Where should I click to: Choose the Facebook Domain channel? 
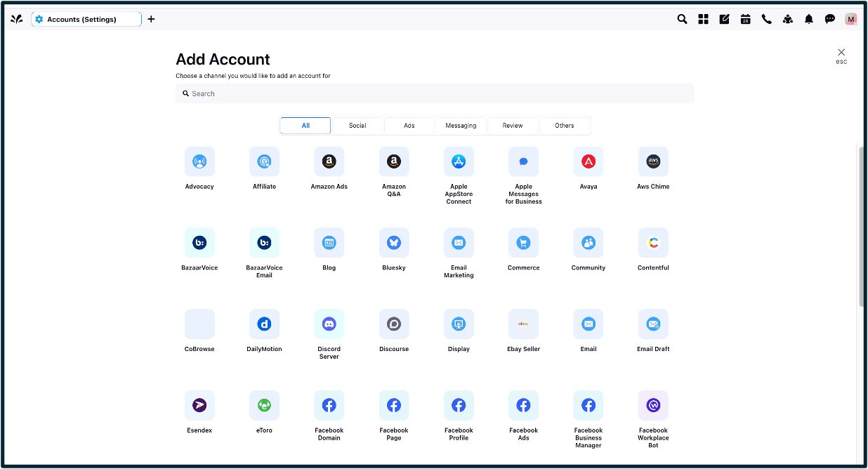coord(329,405)
